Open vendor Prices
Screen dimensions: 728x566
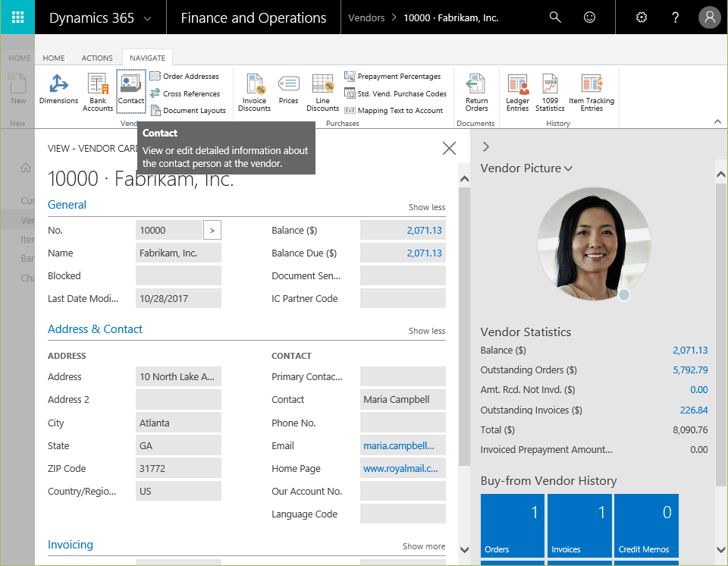coord(288,90)
